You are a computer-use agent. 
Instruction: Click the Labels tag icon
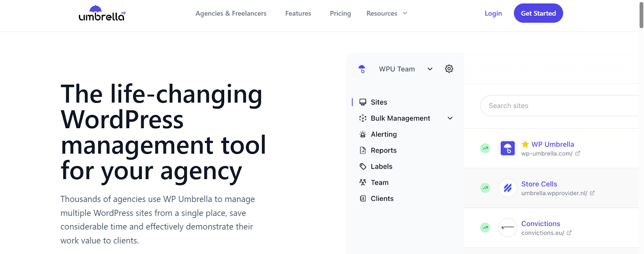pos(363,167)
